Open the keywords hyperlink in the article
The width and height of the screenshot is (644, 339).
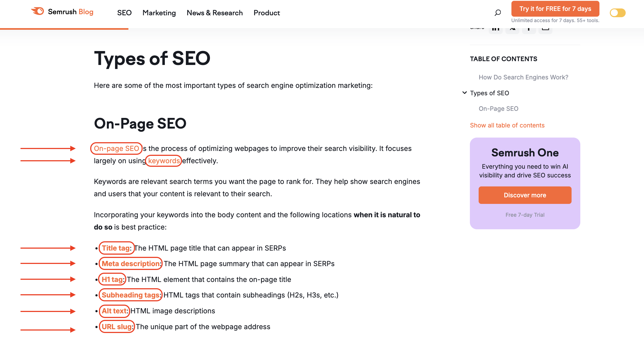point(163,161)
